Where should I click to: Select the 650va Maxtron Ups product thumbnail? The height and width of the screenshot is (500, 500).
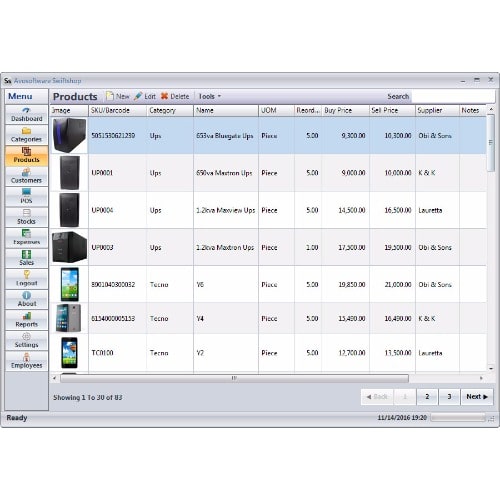point(69,173)
